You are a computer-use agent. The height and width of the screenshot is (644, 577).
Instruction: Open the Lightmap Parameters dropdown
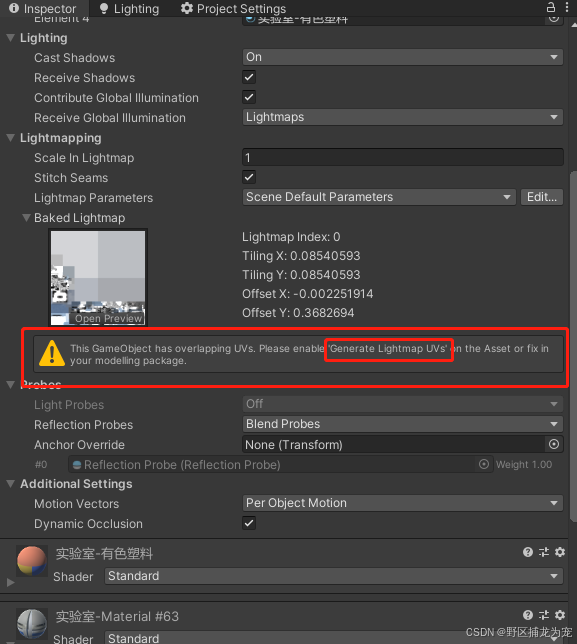click(x=379, y=197)
